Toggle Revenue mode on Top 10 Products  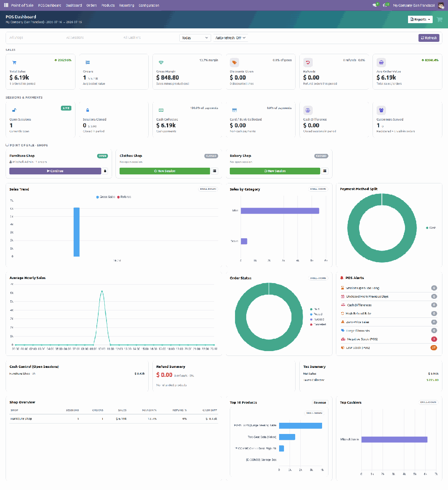pos(320,403)
